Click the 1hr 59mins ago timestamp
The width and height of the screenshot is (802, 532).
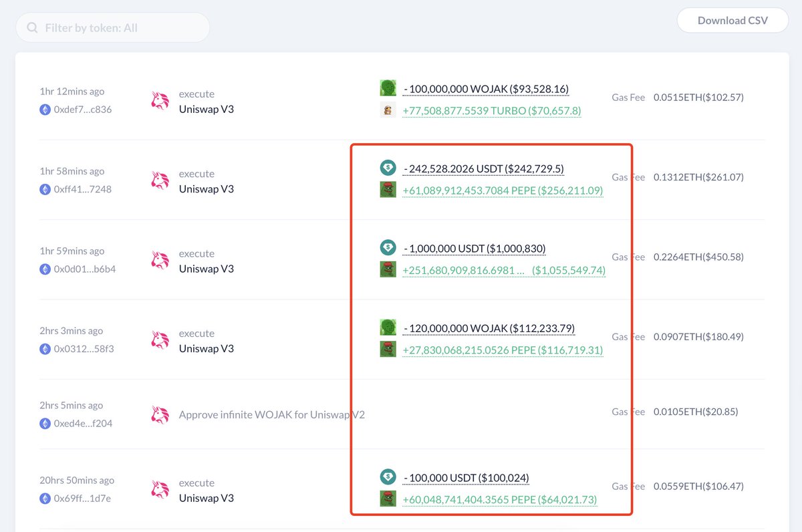(x=72, y=251)
